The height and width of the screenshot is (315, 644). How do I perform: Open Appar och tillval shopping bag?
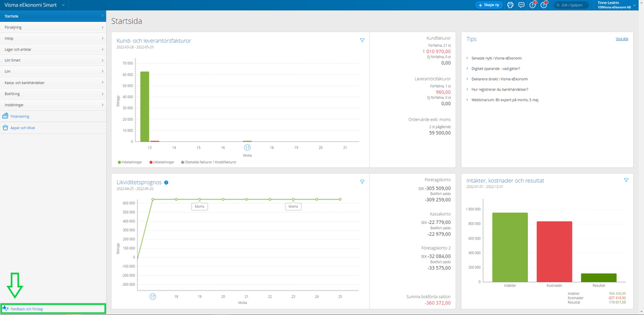pos(6,127)
